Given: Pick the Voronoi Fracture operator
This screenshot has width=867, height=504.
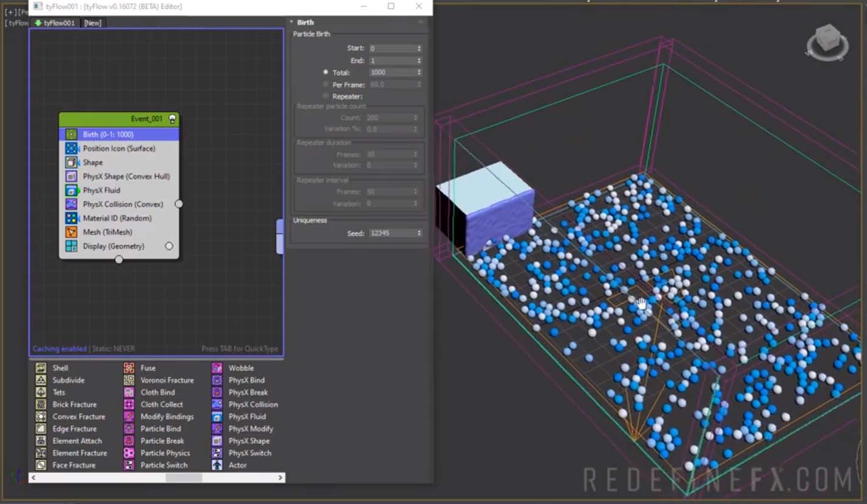Looking at the screenshot, I should [158, 380].
